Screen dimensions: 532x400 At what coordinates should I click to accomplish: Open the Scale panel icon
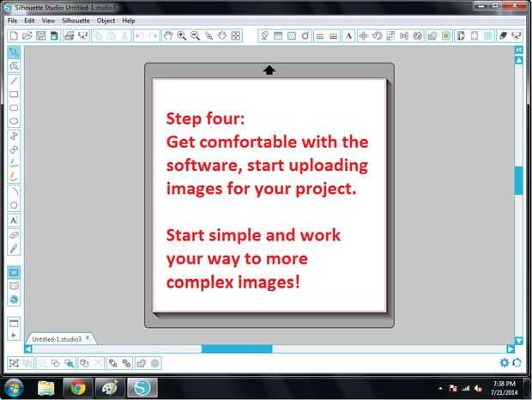pyautogui.click(x=390, y=36)
